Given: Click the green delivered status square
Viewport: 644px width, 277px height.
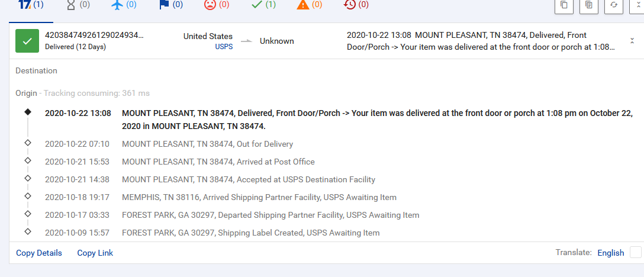Looking at the screenshot, I should [27, 41].
